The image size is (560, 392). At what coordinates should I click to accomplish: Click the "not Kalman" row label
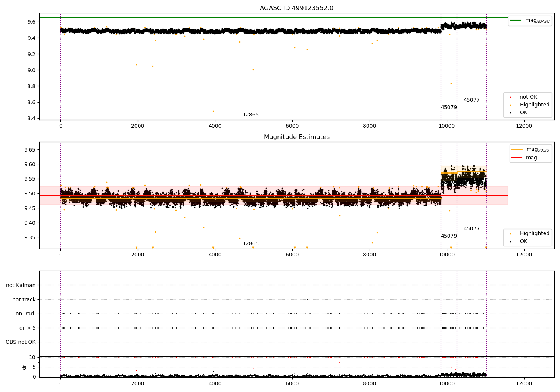(x=21, y=286)
